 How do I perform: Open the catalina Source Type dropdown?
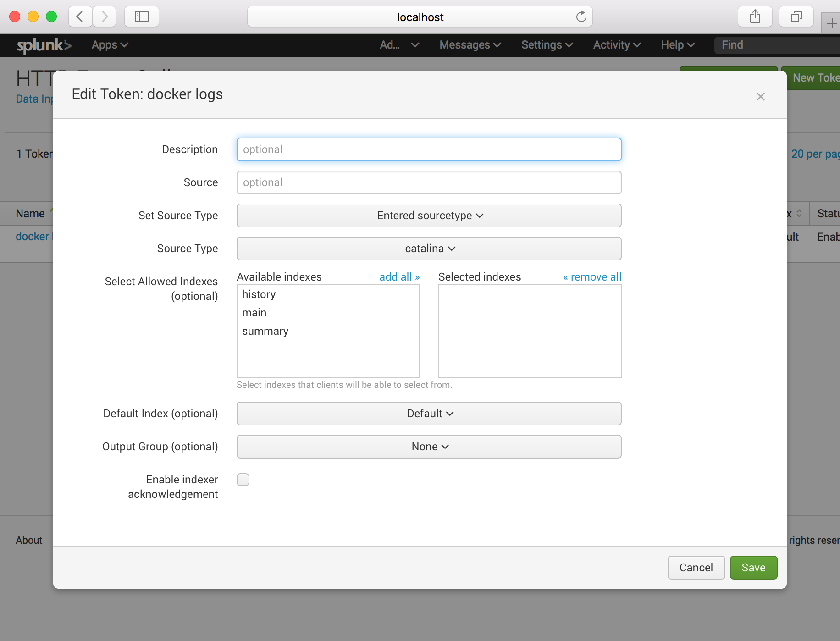(x=429, y=248)
